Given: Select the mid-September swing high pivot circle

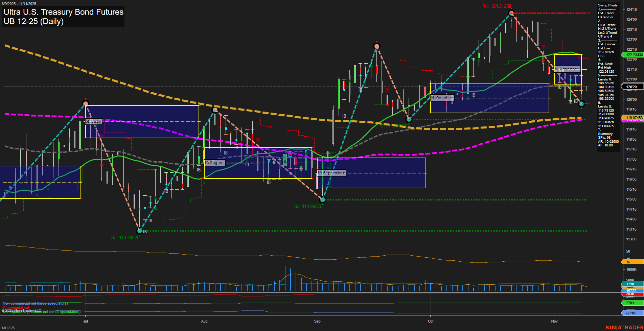Looking at the screenshot, I should click(x=376, y=46).
